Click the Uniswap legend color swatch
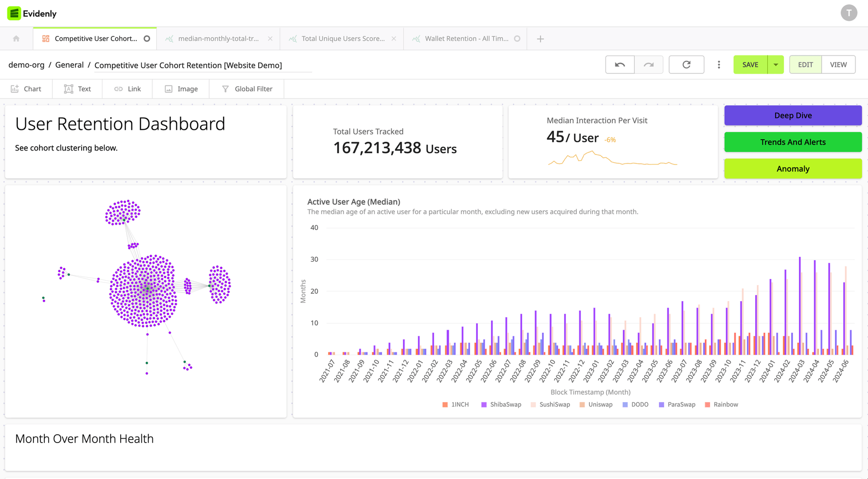Viewport: 868px width, 479px height. tap(582, 405)
